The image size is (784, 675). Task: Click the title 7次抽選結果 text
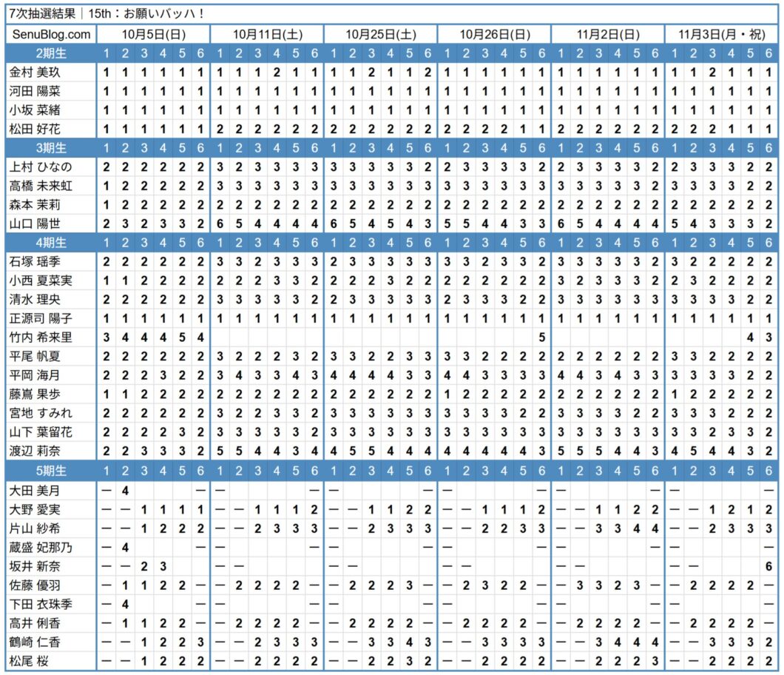point(36,13)
